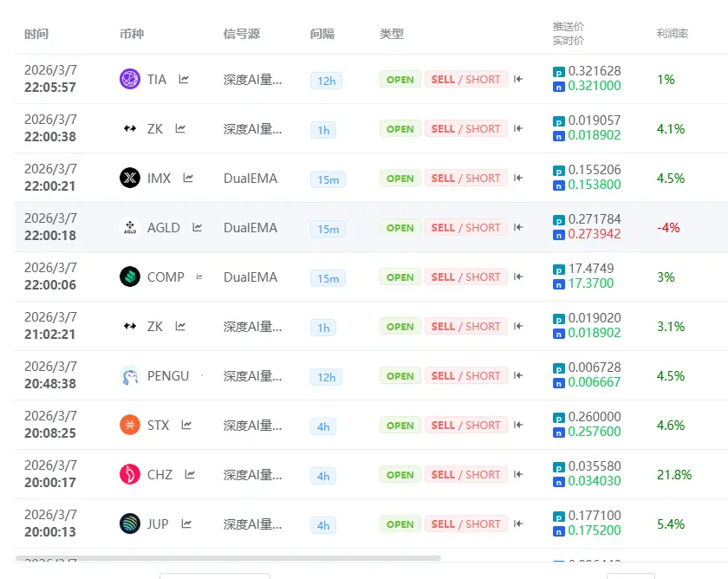The width and height of the screenshot is (728, 579).
Task: Open the small chart icon next to COMP
Action: click(199, 276)
